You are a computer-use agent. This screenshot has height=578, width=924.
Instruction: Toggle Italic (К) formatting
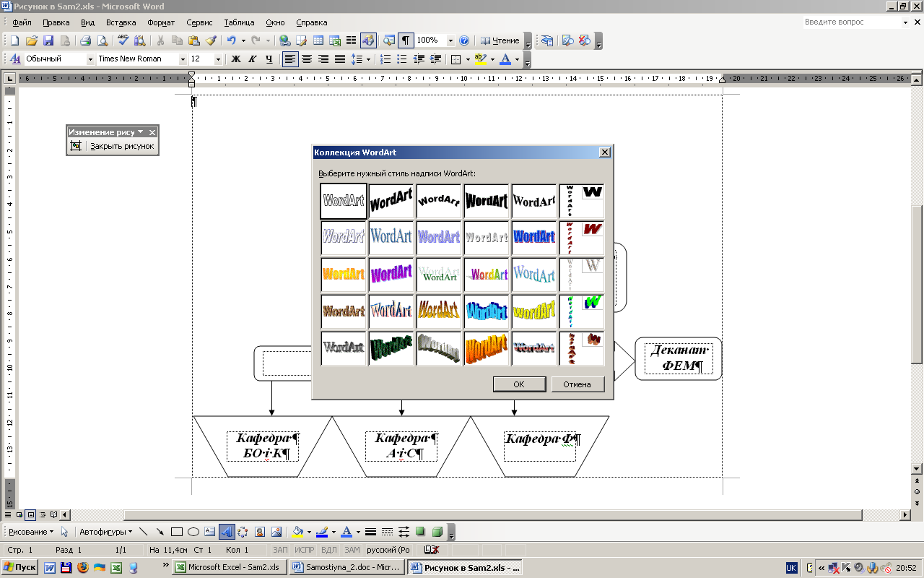coord(252,59)
